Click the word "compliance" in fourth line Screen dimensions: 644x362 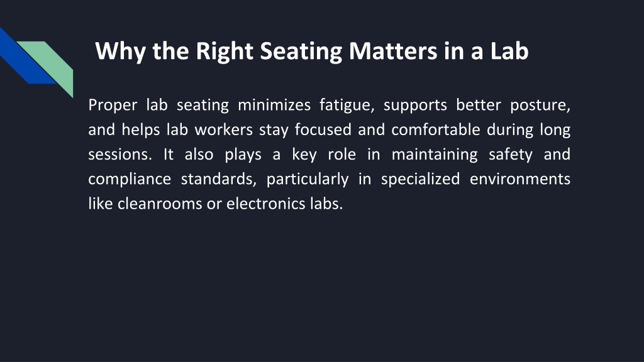[130, 180]
